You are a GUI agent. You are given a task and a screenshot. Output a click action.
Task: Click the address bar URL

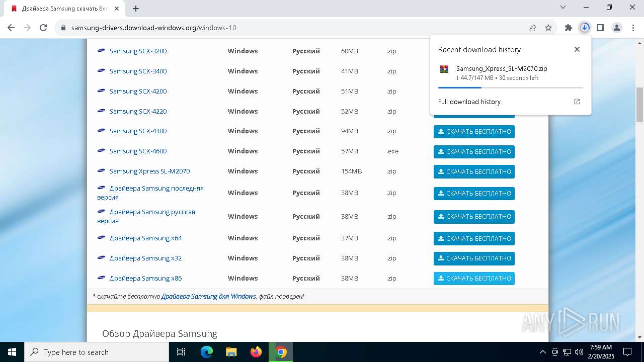click(154, 28)
